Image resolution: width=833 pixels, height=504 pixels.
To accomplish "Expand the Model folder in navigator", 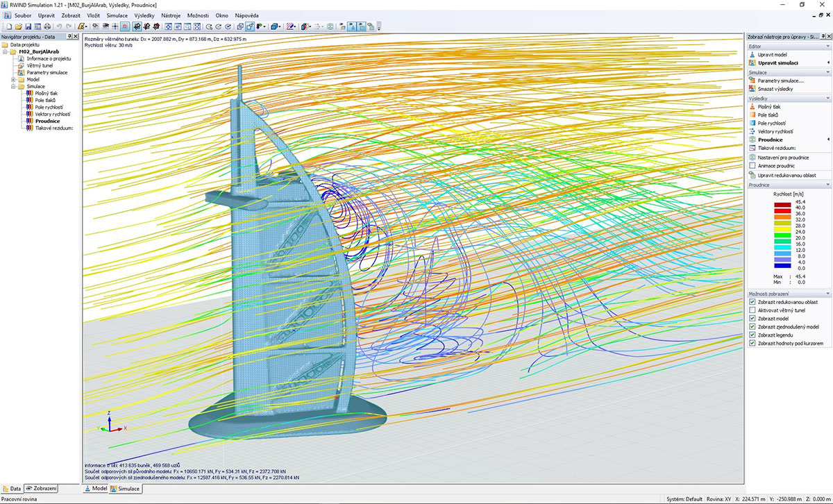I will [x=13, y=79].
